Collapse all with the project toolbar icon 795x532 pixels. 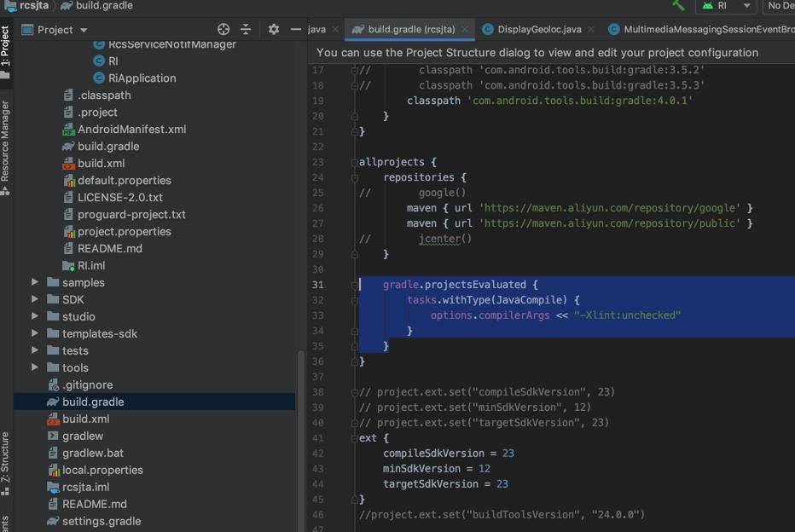pos(246,29)
